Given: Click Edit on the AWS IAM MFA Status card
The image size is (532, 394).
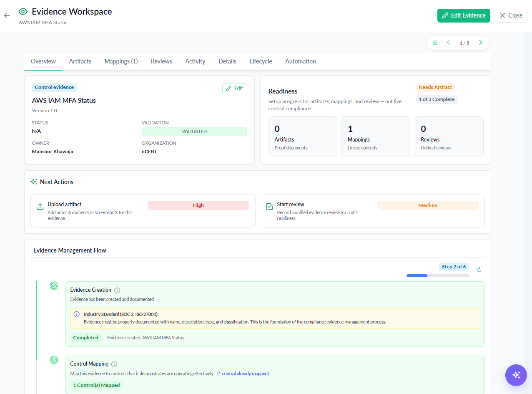Looking at the screenshot, I should (x=235, y=88).
